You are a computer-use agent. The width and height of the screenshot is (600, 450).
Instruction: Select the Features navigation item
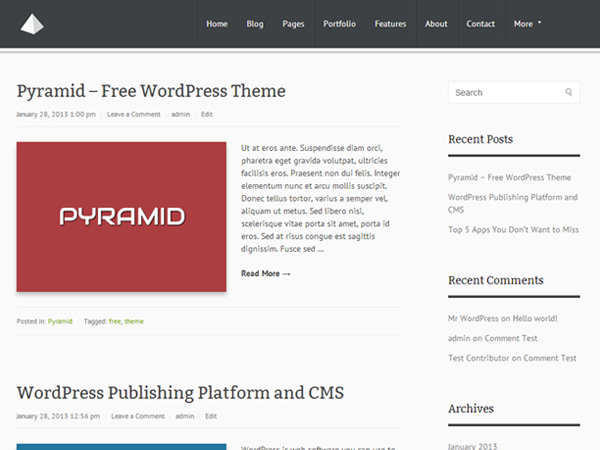click(x=390, y=24)
